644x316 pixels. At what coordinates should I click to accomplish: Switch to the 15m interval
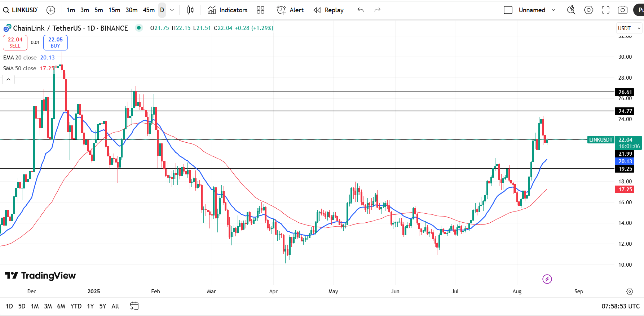[114, 10]
